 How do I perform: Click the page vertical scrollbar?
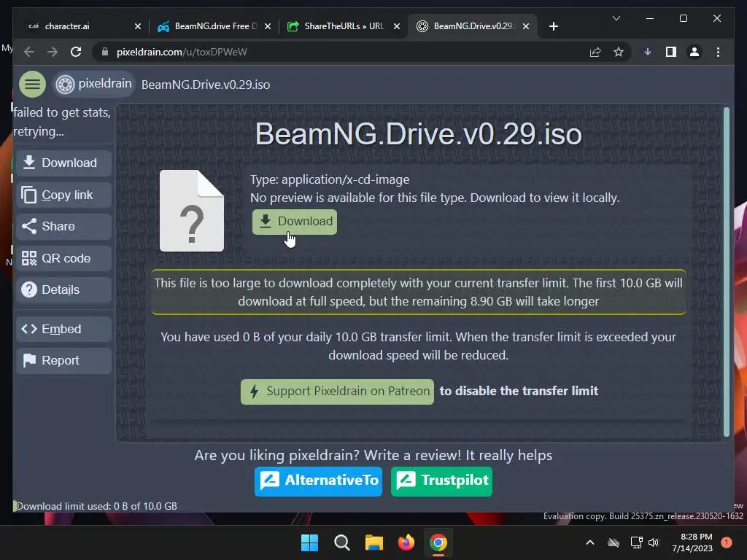coord(727,272)
